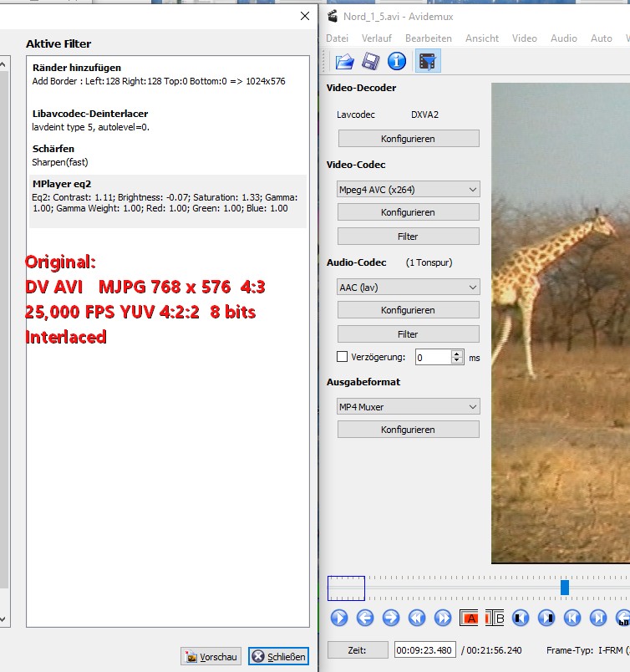Jump to previous keyframe with rewind icon
This screenshot has height=672, width=630.
(417, 618)
